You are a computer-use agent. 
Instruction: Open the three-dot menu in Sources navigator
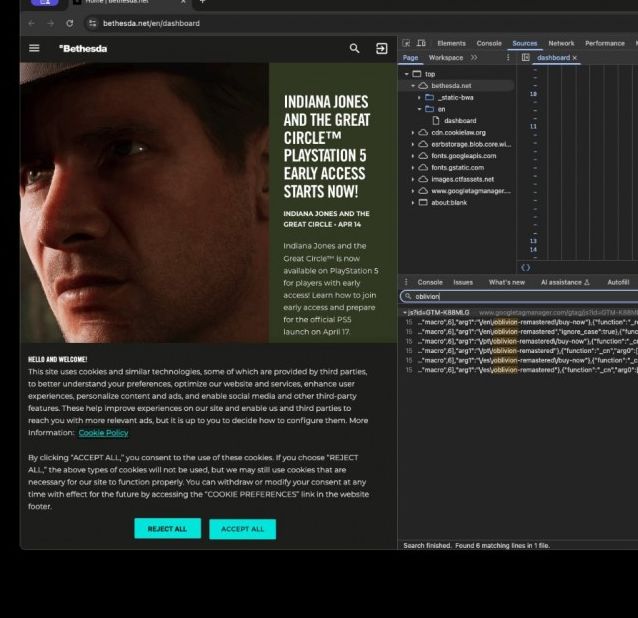pos(508,58)
